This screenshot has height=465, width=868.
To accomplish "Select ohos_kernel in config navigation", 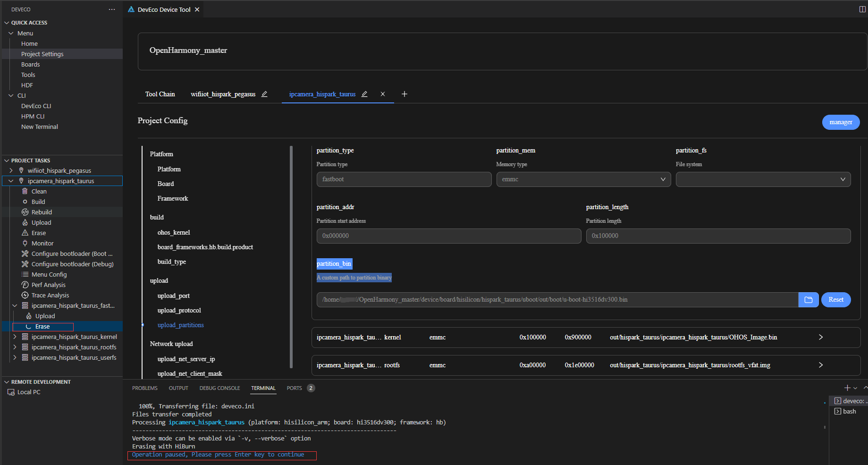I will click(x=174, y=232).
